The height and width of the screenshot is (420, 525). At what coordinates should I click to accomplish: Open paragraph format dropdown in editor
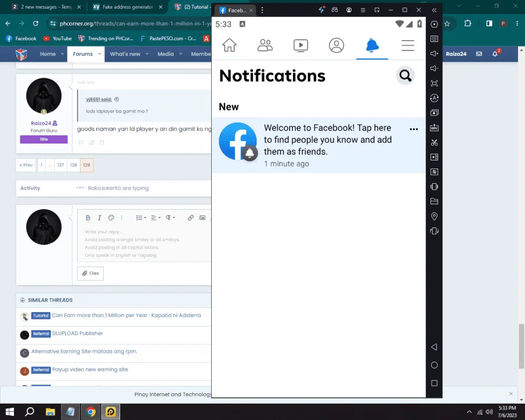[x=170, y=218]
